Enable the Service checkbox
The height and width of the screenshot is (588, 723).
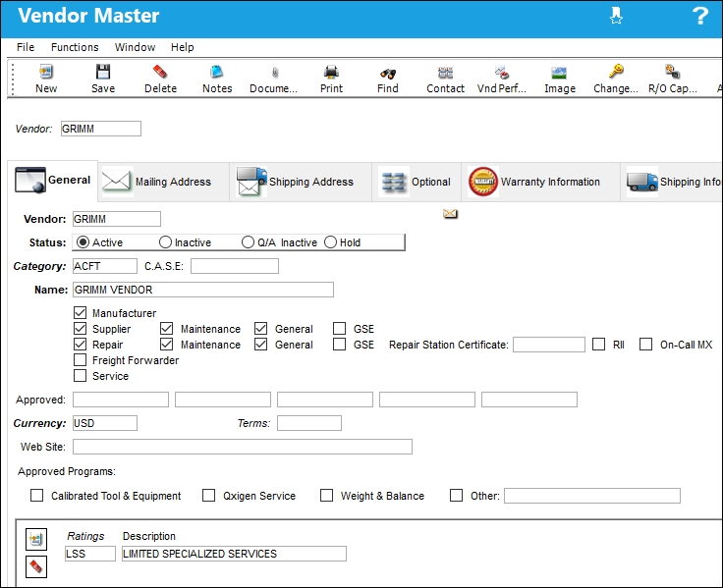tap(81, 376)
